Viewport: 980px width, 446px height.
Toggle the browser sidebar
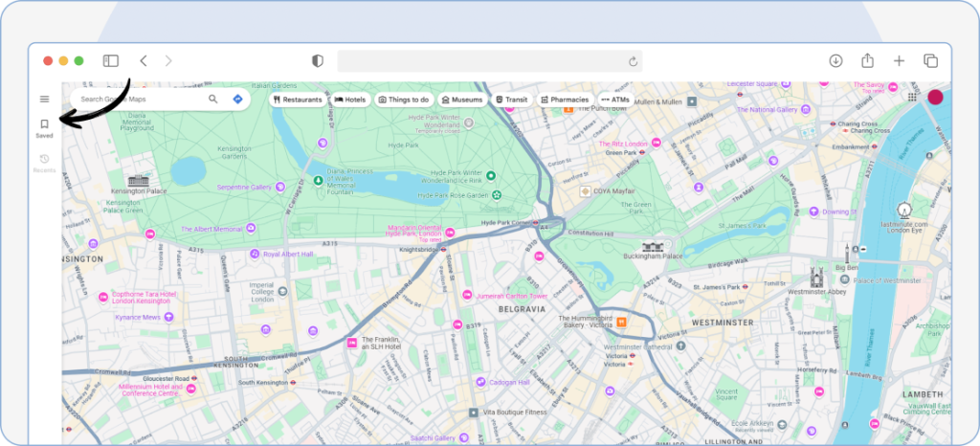click(x=111, y=60)
